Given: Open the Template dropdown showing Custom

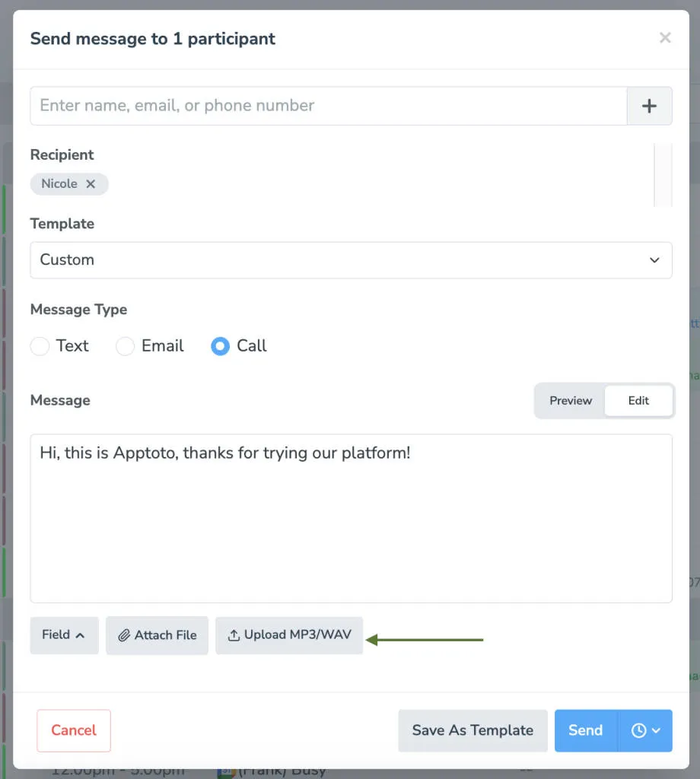Looking at the screenshot, I should click(x=351, y=260).
